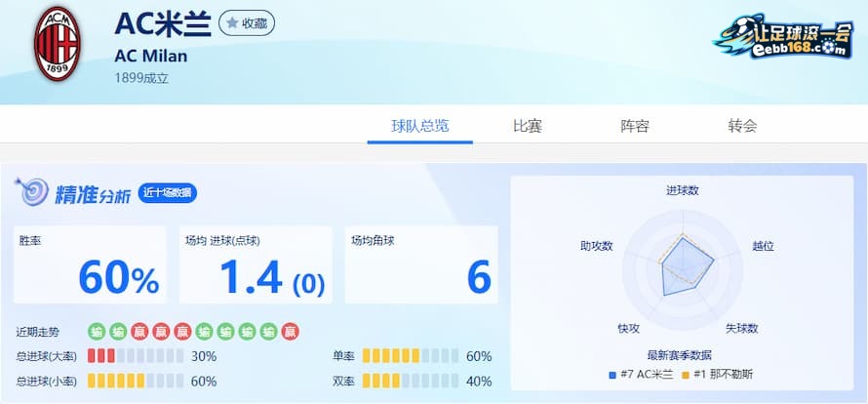This screenshot has height=404, width=868.
Task: Click the 60% 胜率 stat card
Action: tap(90, 265)
